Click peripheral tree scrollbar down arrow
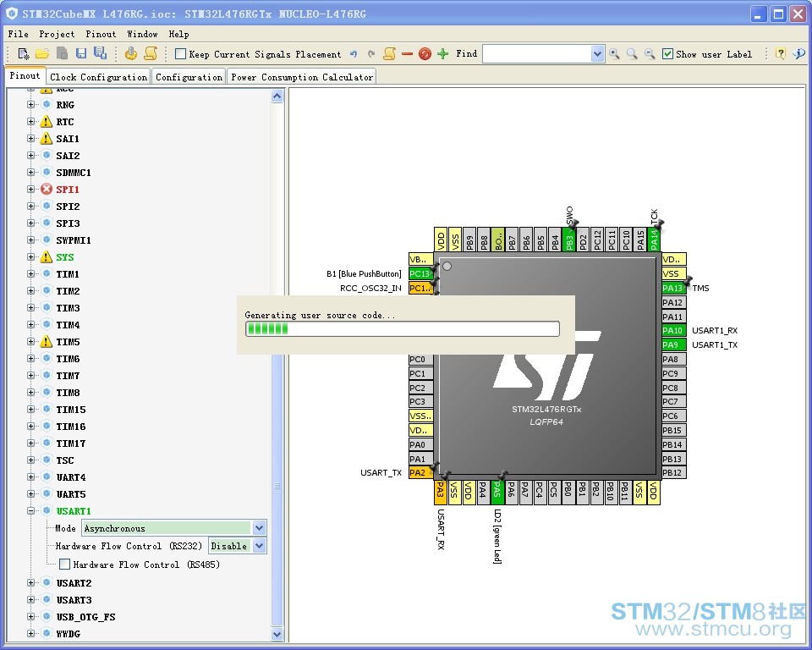This screenshot has height=650, width=812. point(277,634)
